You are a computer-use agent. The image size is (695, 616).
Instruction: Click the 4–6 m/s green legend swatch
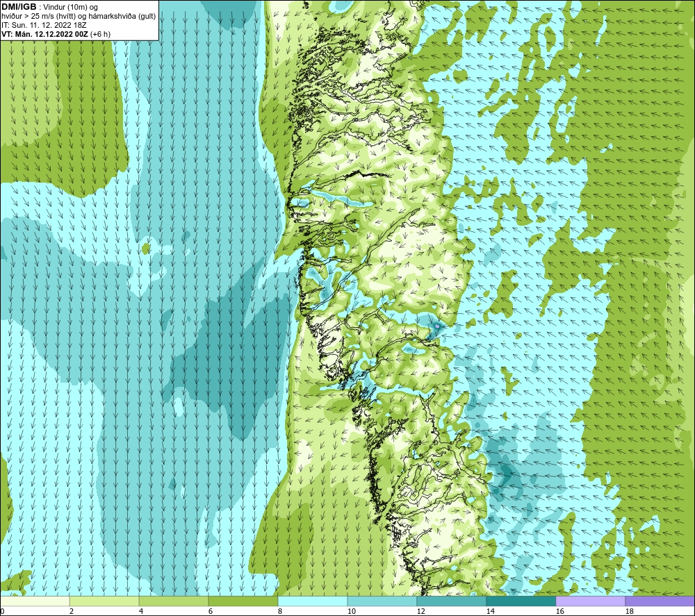point(174,601)
